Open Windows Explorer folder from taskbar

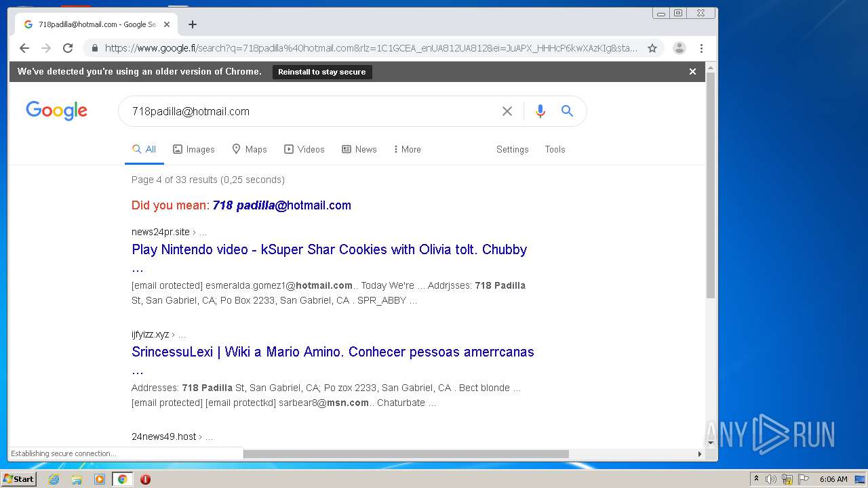77,479
